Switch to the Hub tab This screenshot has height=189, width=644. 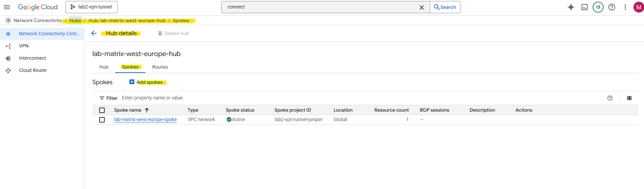[104, 67]
